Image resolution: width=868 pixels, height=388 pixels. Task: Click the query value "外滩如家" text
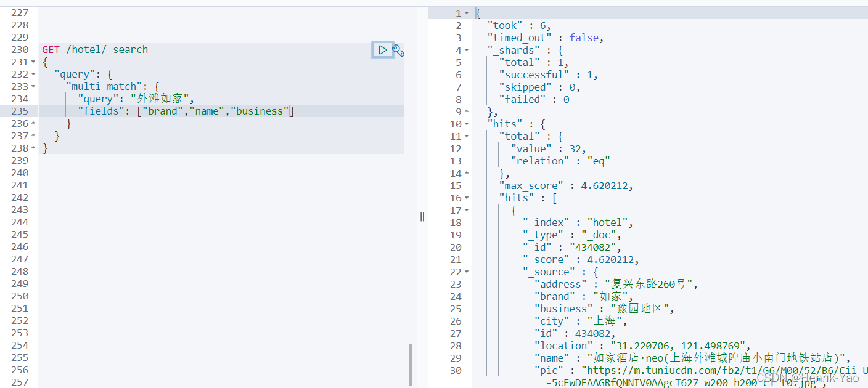(x=159, y=99)
